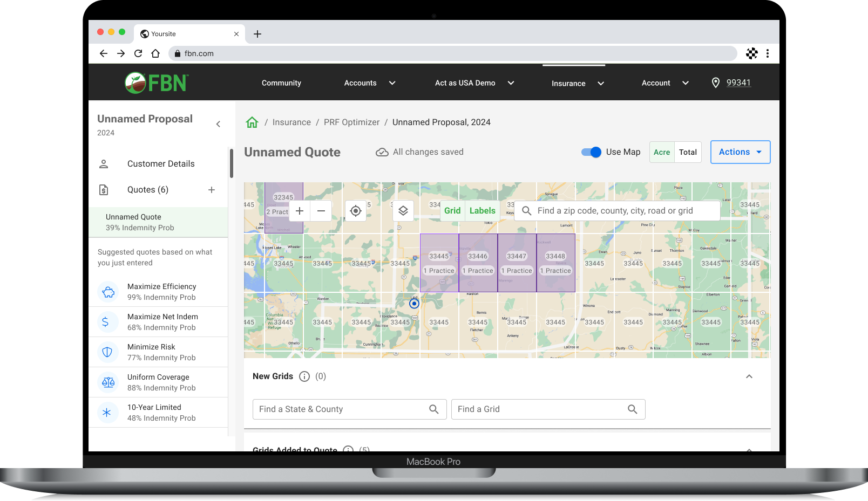This screenshot has width=868, height=501.
Task: Switch values to Acre view
Action: tap(662, 152)
